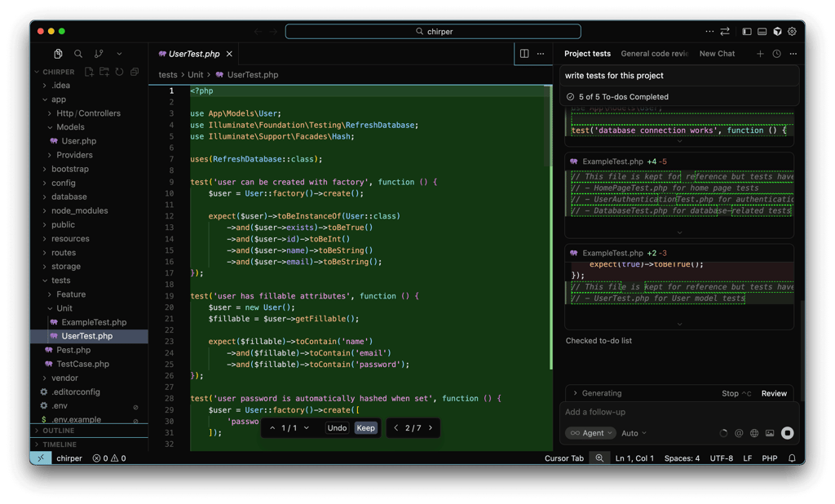Open the settings gear in title bar

793,32
